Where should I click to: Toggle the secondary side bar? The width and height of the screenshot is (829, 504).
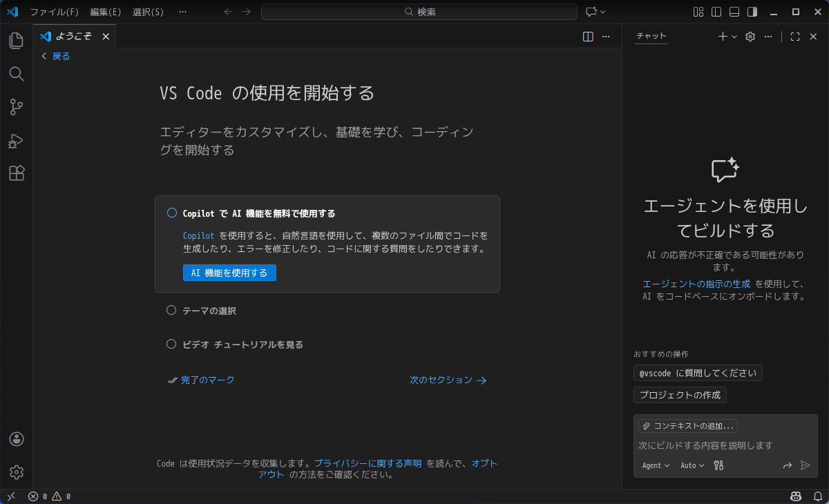tap(752, 12)
